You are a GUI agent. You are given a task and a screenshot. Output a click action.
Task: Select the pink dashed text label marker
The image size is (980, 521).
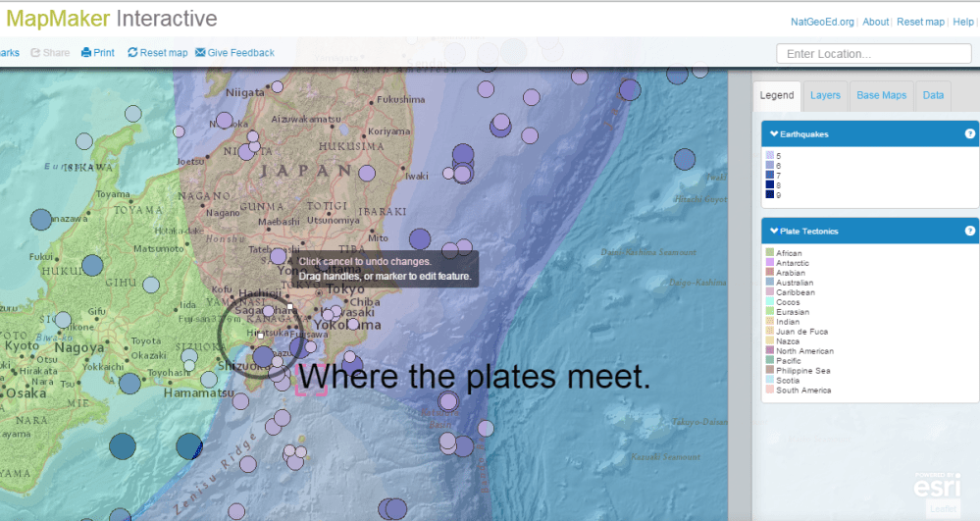[x=311, y=380]
